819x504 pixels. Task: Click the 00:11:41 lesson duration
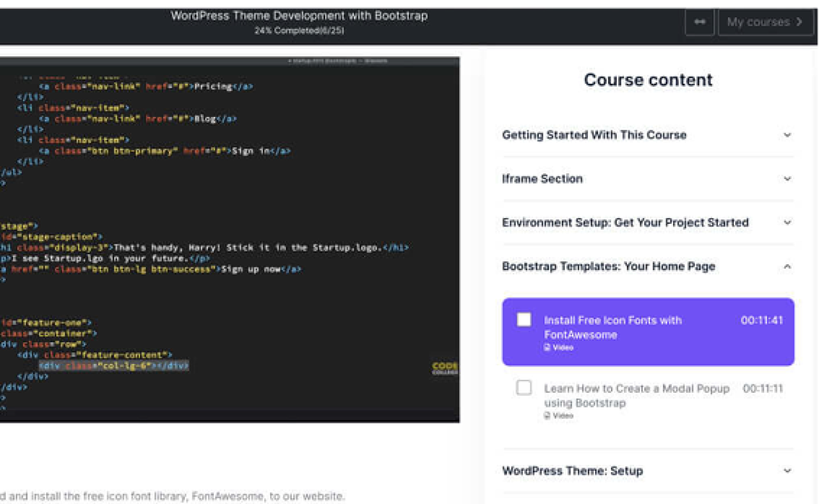(x=761, y=320)
